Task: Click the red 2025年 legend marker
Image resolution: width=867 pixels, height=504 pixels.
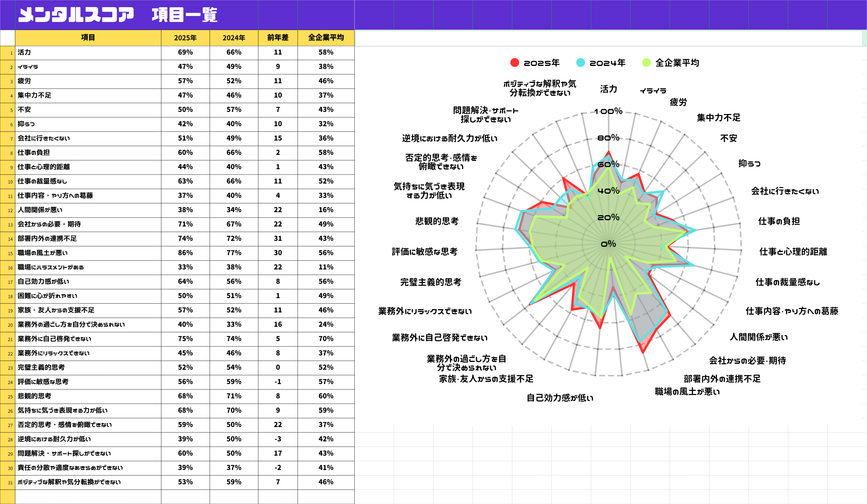Action: (515, 63)
